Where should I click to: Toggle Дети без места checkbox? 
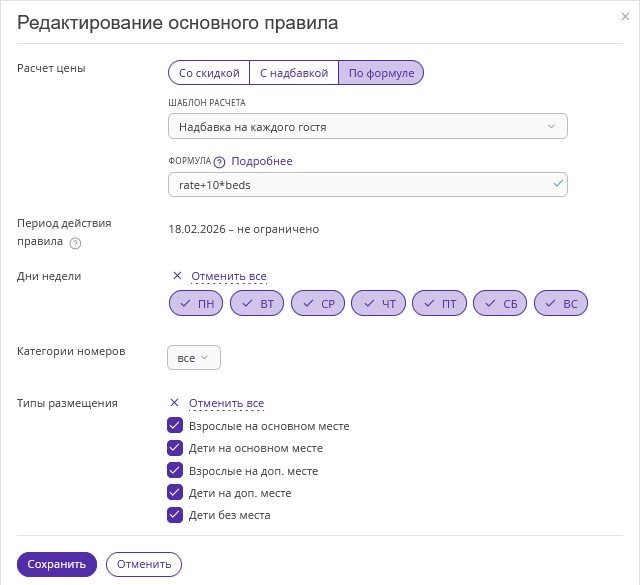coord(175,516)
